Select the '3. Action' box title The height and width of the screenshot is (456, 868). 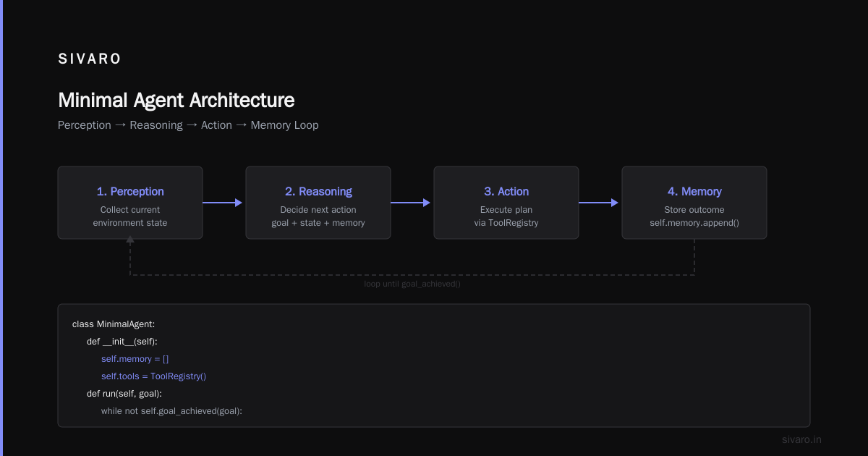506,192
